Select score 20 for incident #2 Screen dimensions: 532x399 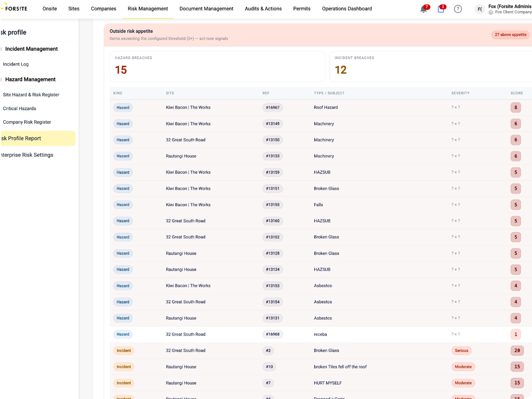pos(517,351)
